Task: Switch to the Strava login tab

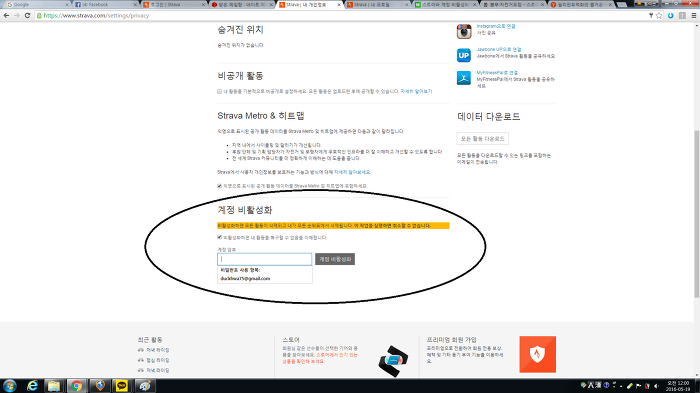Action: click(174, 4)
